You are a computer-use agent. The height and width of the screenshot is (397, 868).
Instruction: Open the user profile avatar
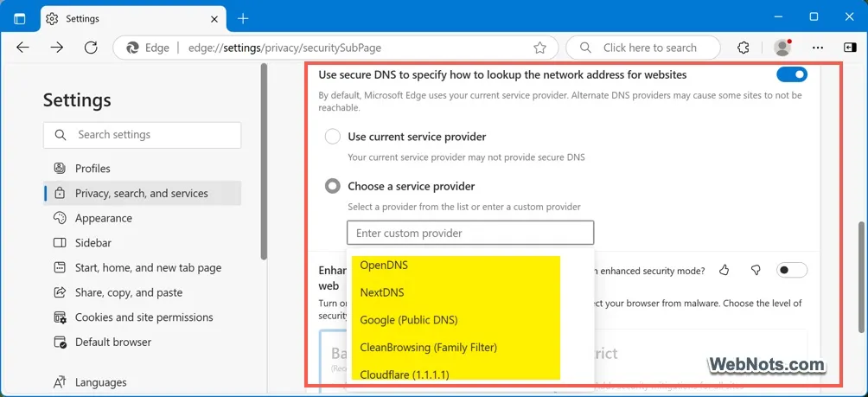coord(782,48)
